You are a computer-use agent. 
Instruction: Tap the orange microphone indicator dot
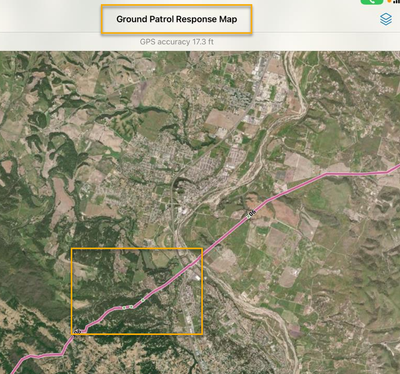click(x=389, y=1)
